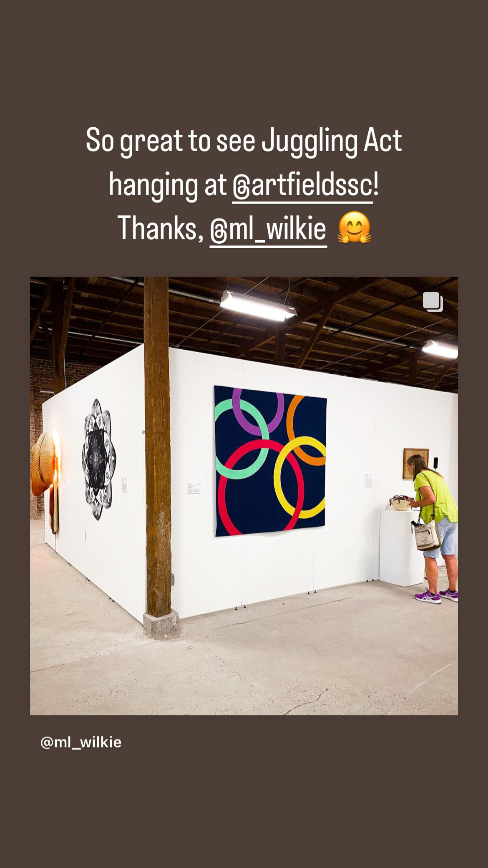Tap the word "Thanks," in the caption
This screenshot has width=488, height=868.
tap(160, 228)
